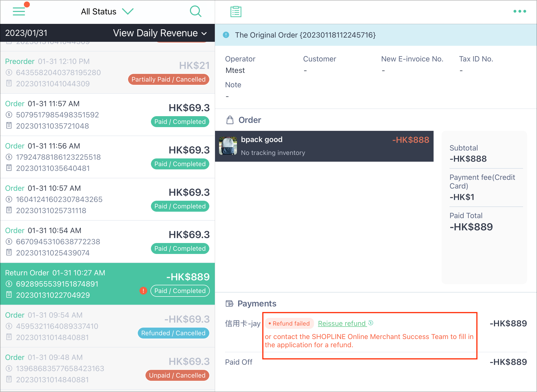Viewport: 537px width, 392px height.
Task: Click the 2023/01/31 date label
Action: 26,33
